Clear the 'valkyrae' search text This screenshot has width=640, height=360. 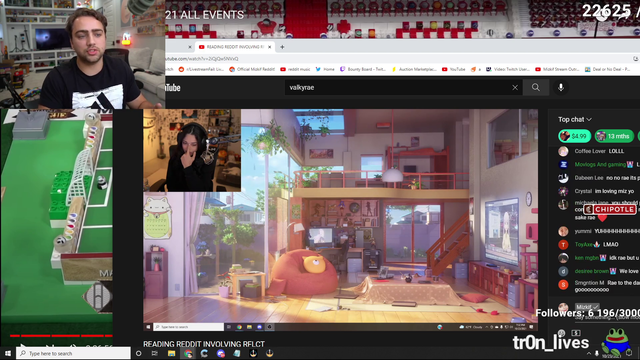pyautogui.click(x=515, y=87)
